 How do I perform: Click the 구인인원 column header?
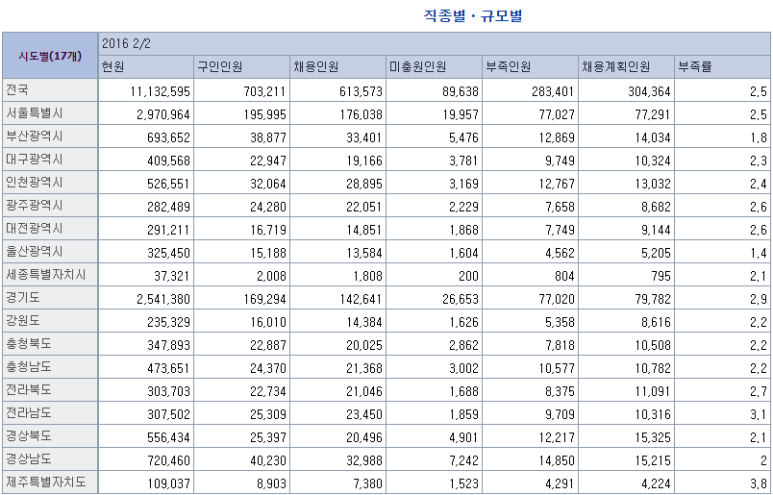tap(217, 67)
